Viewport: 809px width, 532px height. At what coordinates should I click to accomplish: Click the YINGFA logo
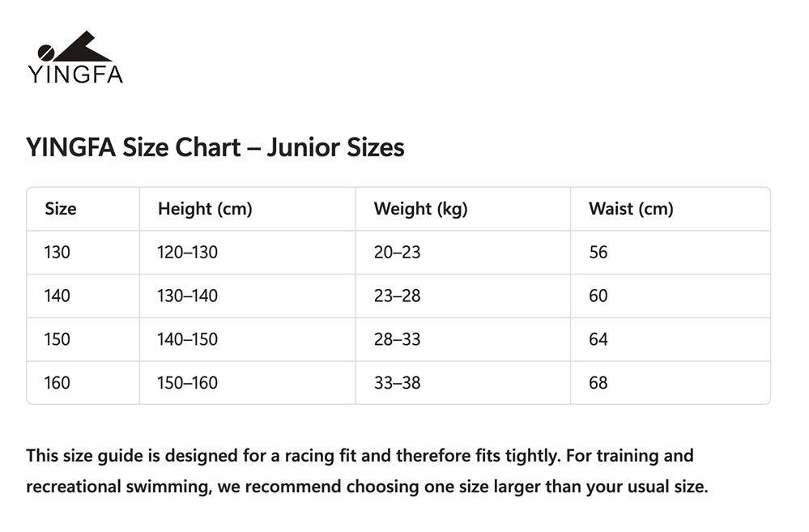75,57
